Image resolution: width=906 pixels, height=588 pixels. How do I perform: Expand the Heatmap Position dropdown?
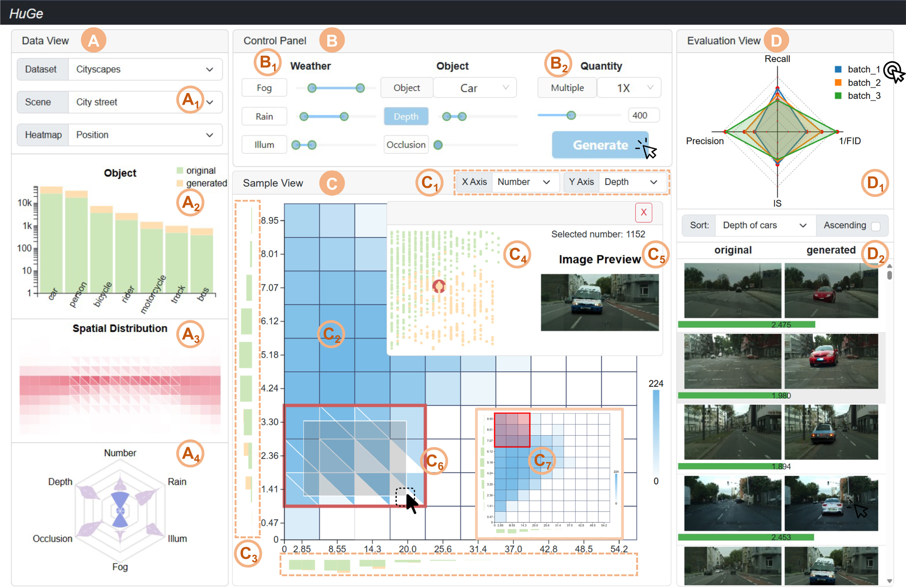coord(145,135)
